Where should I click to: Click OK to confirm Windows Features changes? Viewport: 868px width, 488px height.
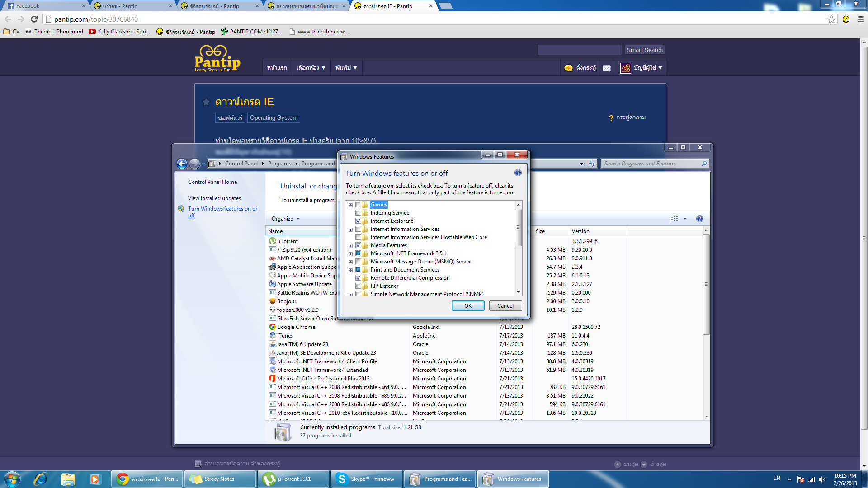coord(468,305)
